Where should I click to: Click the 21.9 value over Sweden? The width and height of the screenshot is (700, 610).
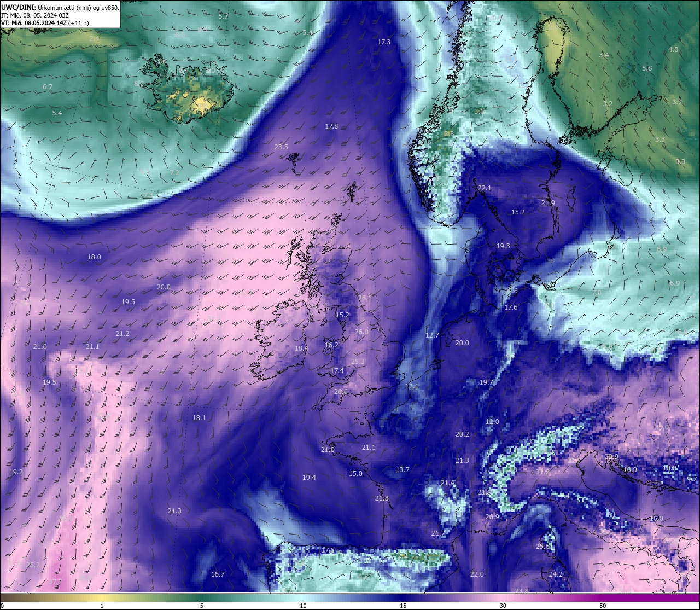pos(548,203)
